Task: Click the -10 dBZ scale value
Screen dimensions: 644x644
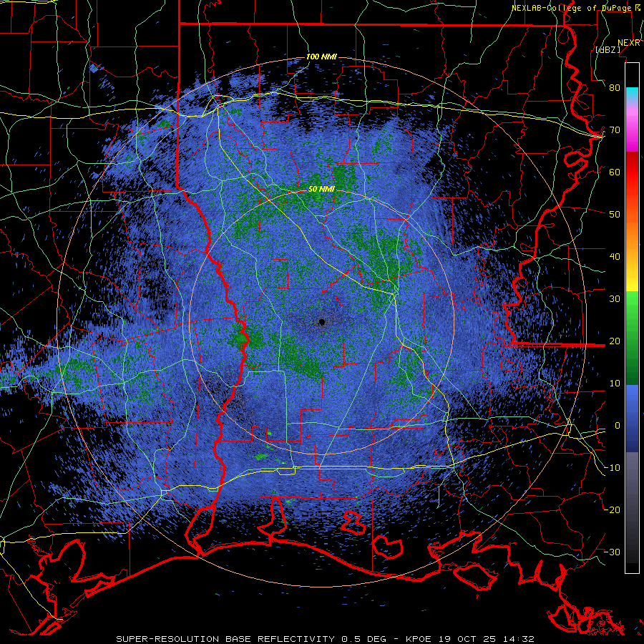Action: [x=612, y=468]
